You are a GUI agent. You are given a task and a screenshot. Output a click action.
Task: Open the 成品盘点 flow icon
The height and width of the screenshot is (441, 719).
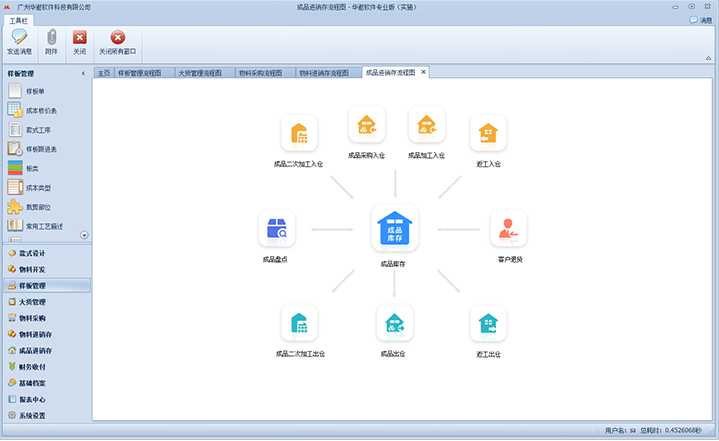(277, 228)
